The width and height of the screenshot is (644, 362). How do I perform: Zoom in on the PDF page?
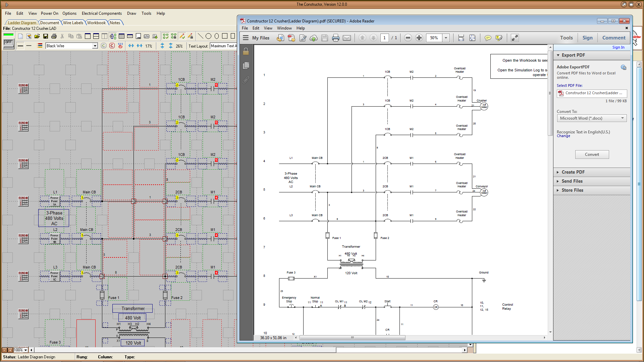(419, 38)
